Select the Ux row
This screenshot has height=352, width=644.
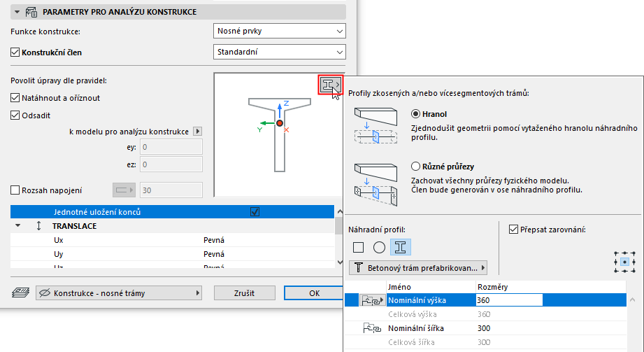tap(173, 240)
